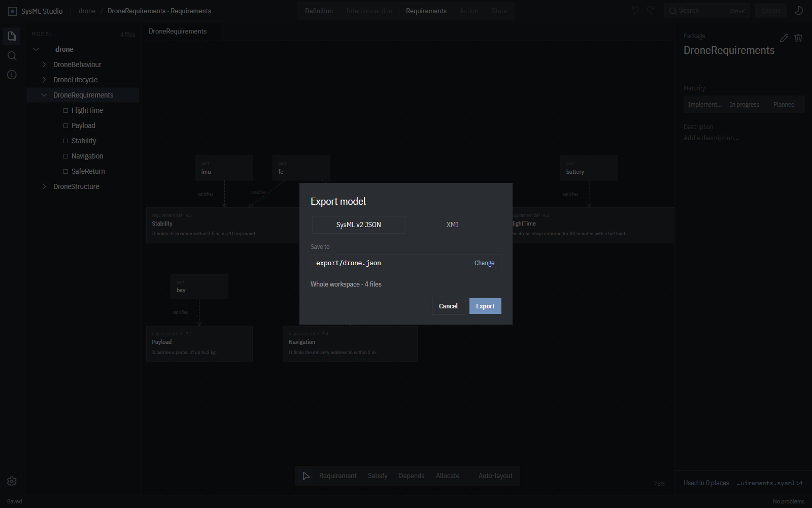Click the FlightTime requirement square icon
Screen dimensions: 812x508
click(x=65, y=110)
